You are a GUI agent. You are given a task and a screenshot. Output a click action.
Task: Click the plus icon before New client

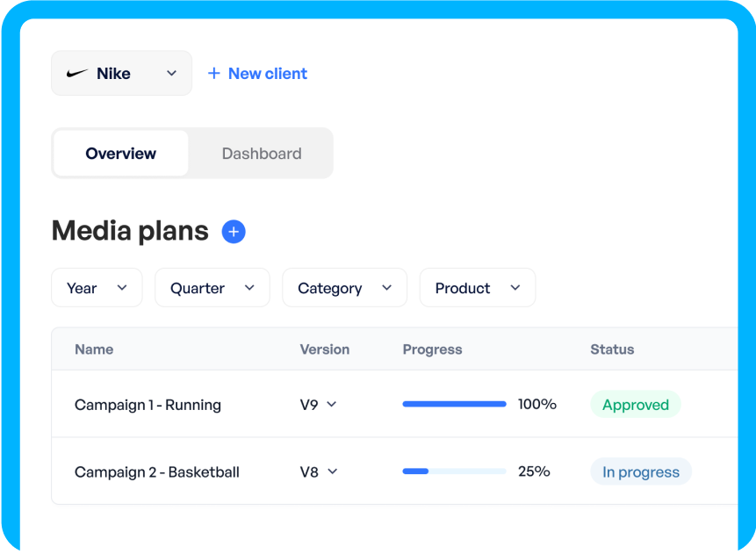(213, 74)
